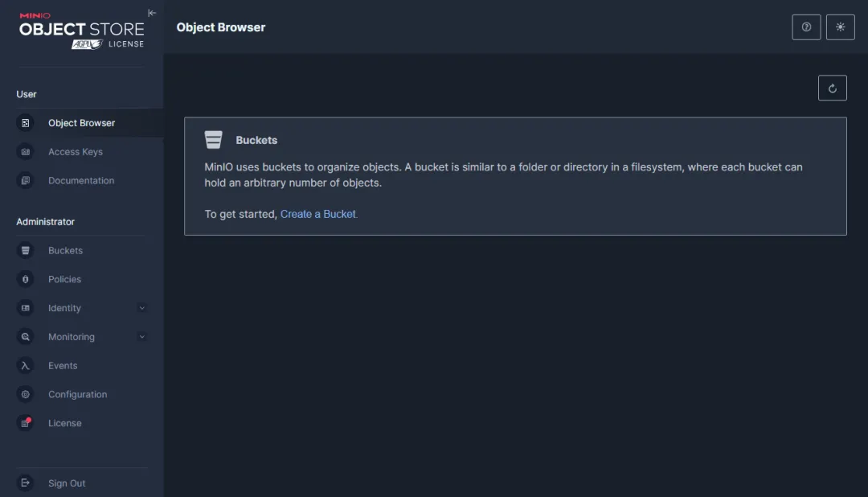Image resolution: width=868 pixels, height=497 pixels.
Task: Expand the Identity menu chevron
Action: (141, 308)
